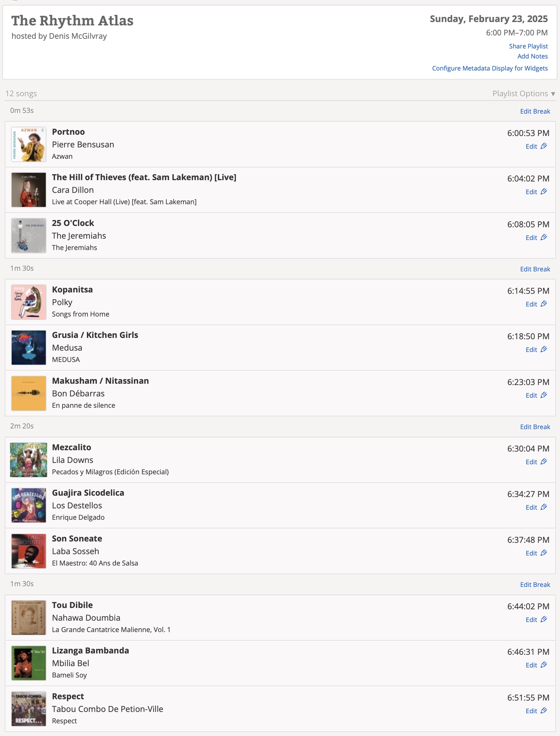
Task: Open the Azwan album cover thumbnail
Action: [29, 144]
